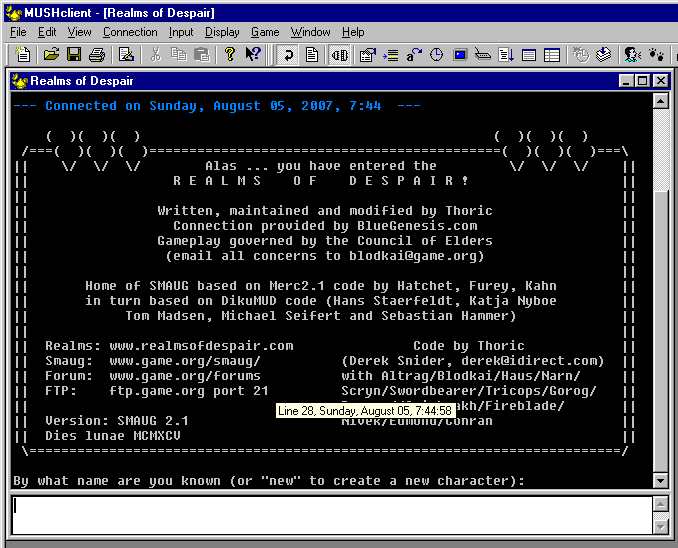
Task: Open the notes window icon
Action: (x=529, y=55)
